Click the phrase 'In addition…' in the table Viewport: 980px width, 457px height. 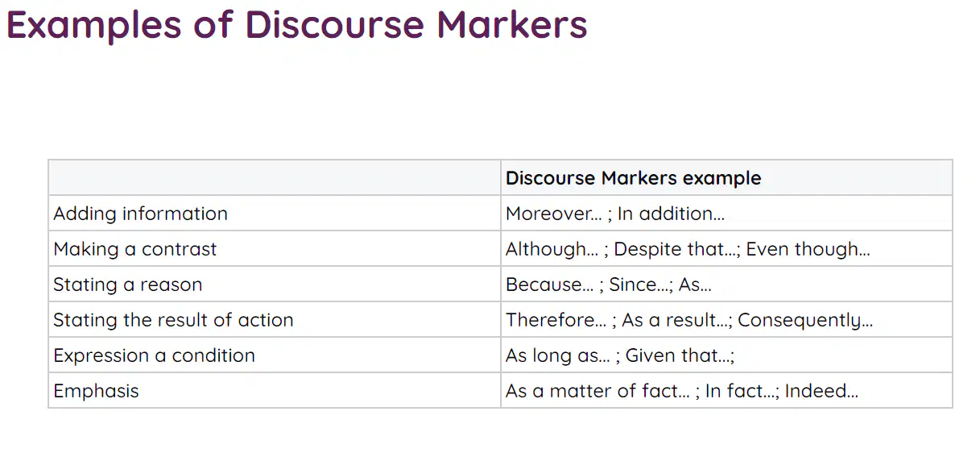tap(671, 214)
